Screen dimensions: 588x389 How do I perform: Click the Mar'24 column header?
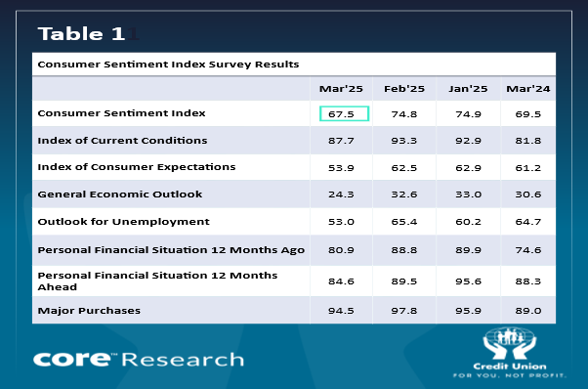pos(528,89)
